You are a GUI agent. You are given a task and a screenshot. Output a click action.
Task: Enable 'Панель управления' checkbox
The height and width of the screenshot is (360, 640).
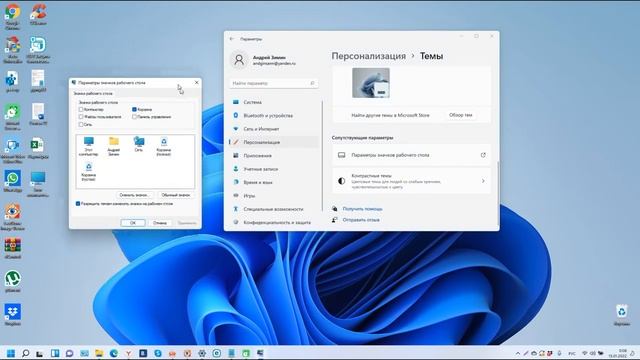pyautogui.click(x=134, y=117)
